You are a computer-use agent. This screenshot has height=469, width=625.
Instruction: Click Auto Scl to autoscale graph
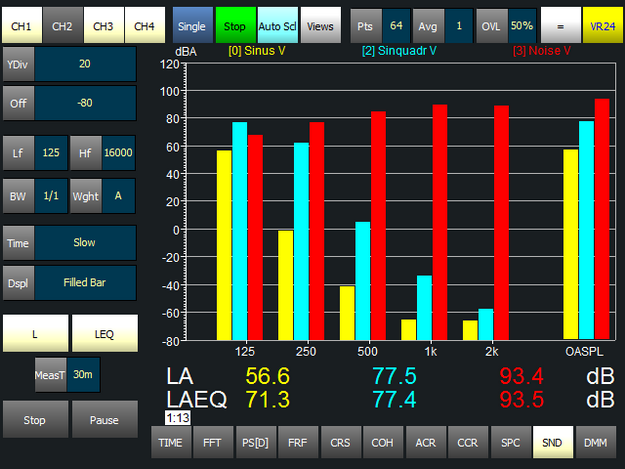[x=276, y=24]
